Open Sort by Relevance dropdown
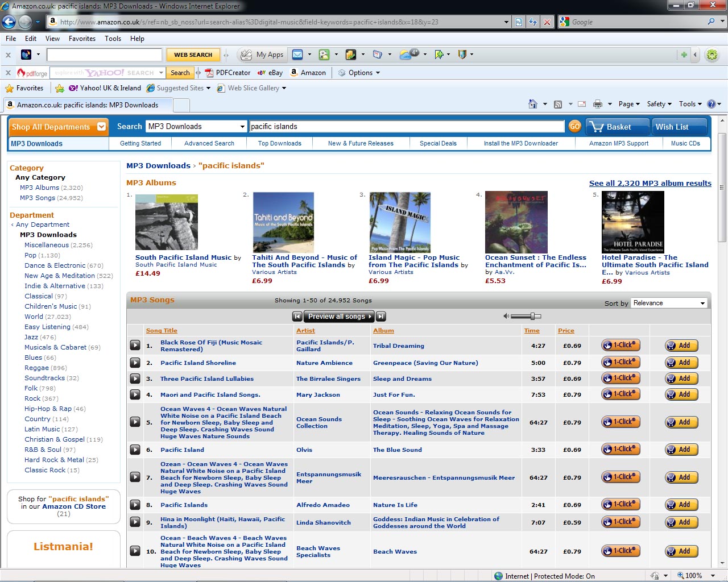728x582 pixels. pos(669,303)
